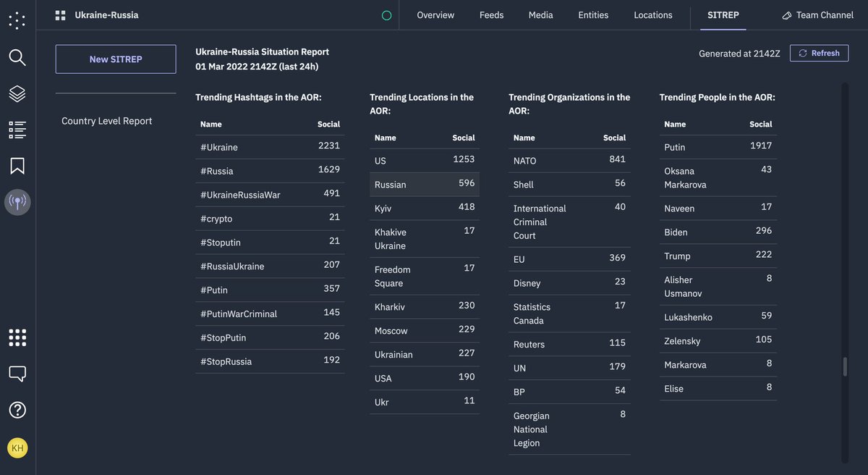This screenshot has width=868, height=475.
Task: Open the Country Level Report entry
Action: 107,121
